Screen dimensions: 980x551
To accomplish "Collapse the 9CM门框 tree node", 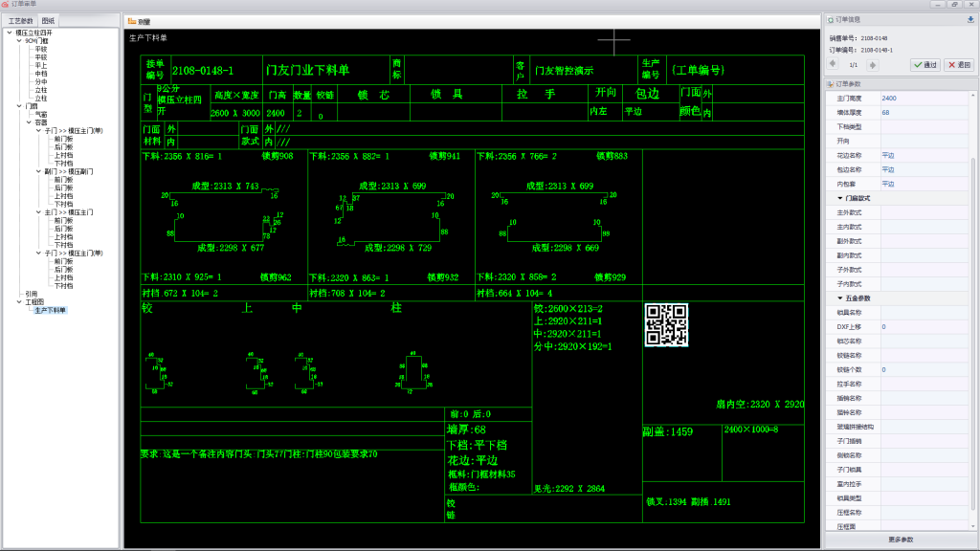I will click(19, 40).
